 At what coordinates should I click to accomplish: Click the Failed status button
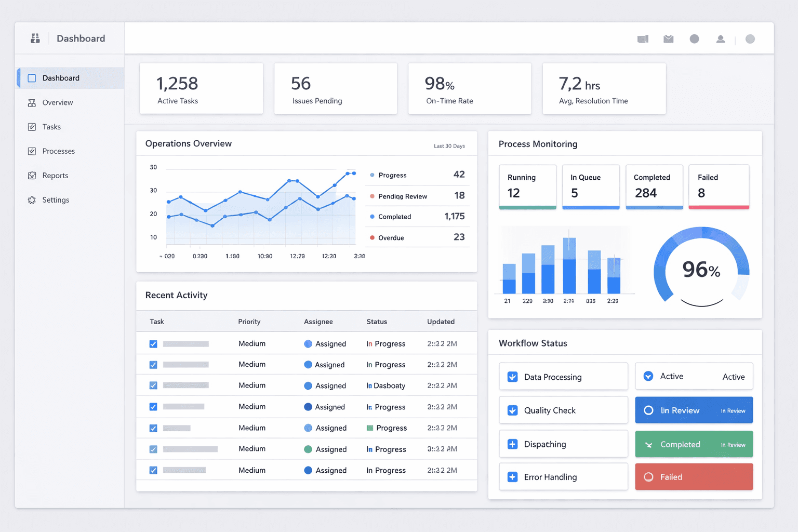(x=694, y=476)
